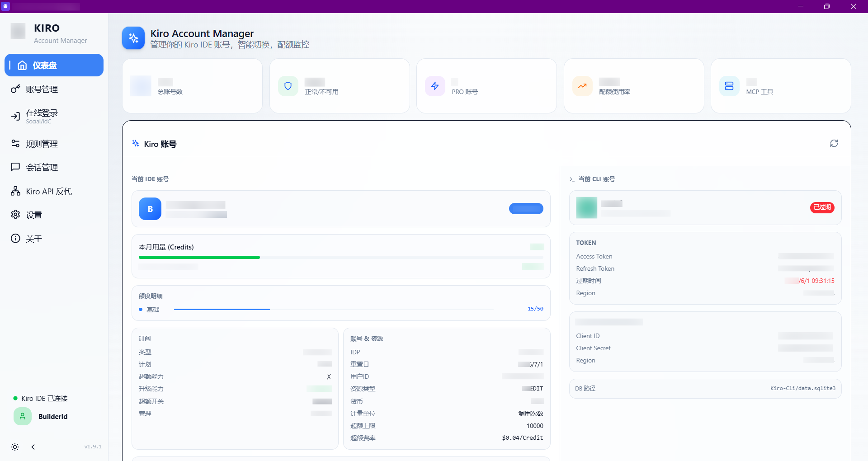
Task: Click the CLI account green avatar thumbnail
Action: click(587, 207)
